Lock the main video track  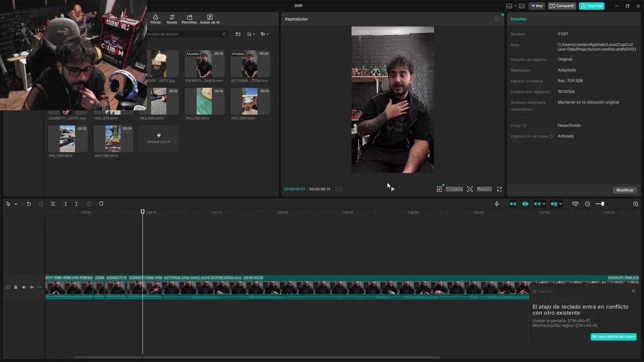[16, 287]
